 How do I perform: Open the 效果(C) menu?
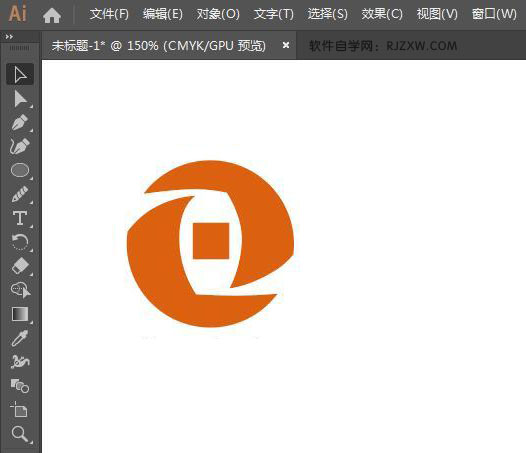[382, 14]
